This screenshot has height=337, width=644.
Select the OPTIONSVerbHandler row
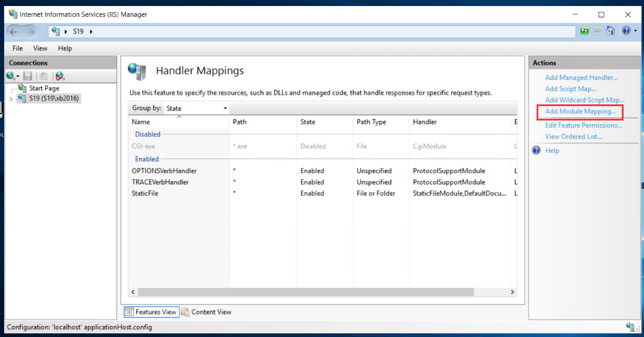pyautogui.click(x=323, y=171)
